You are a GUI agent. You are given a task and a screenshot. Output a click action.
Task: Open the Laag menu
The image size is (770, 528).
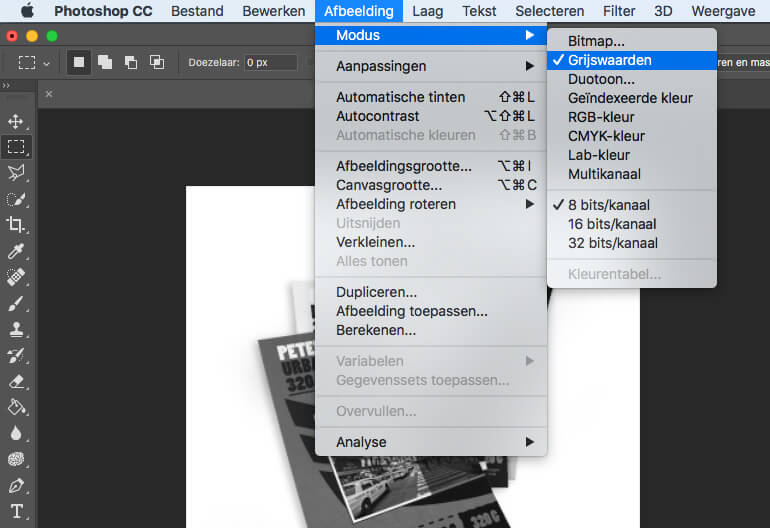(x=427, y=11)
